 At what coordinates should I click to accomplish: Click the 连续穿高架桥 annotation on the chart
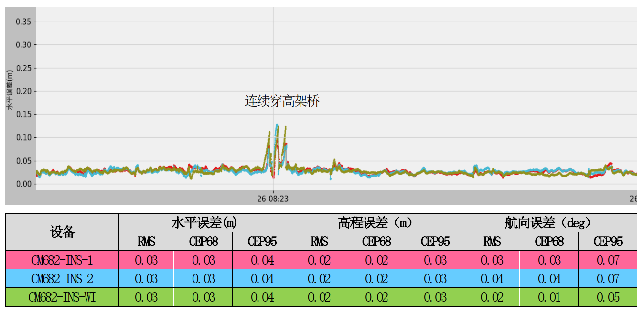point(282,101)
